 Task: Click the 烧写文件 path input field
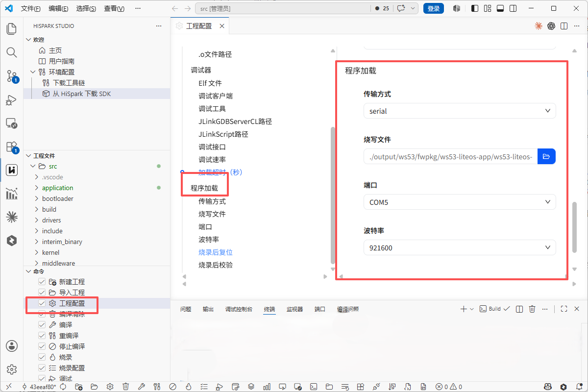click(451, 156)
